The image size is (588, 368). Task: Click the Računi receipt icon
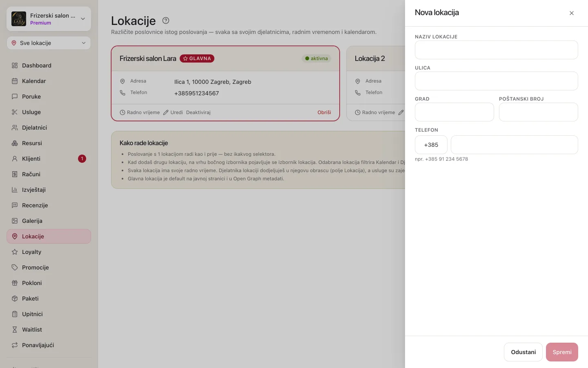[x=15, y=174]
